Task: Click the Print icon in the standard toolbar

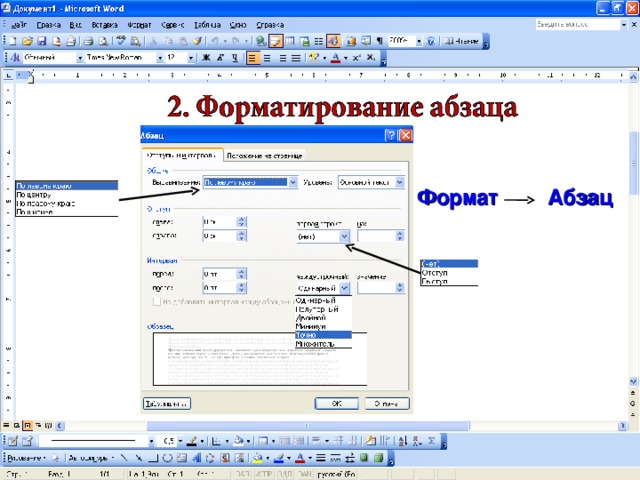Action: point(88,41)
